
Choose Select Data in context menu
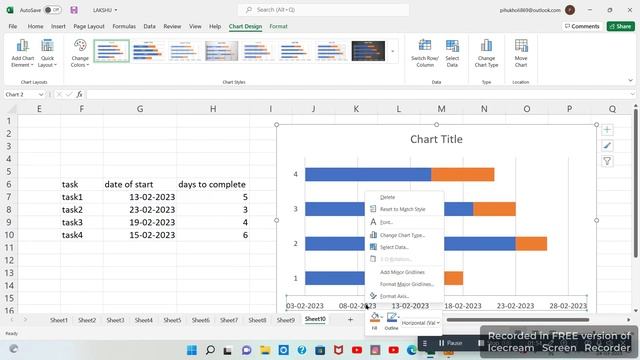404,247
